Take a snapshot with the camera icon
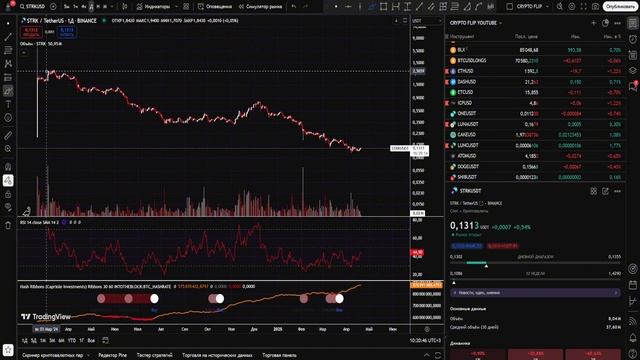 coord(596,7)
